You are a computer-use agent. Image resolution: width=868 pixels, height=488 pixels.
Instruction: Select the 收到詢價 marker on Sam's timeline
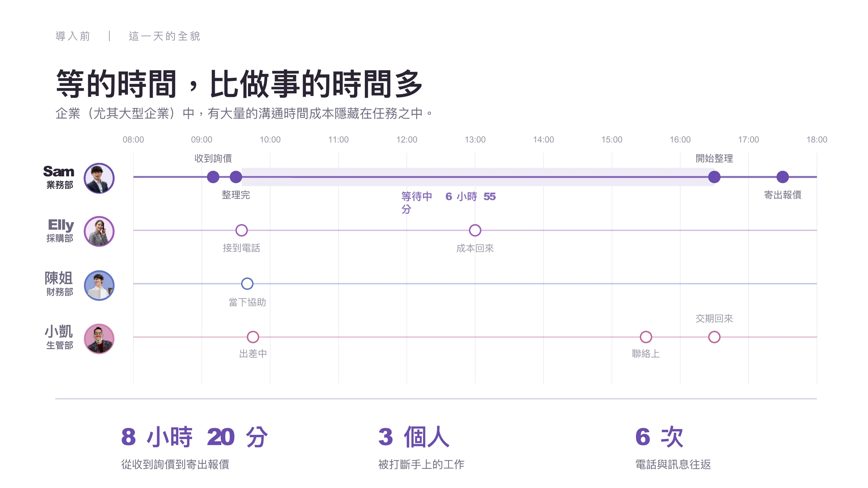click(x=213, y=177)
